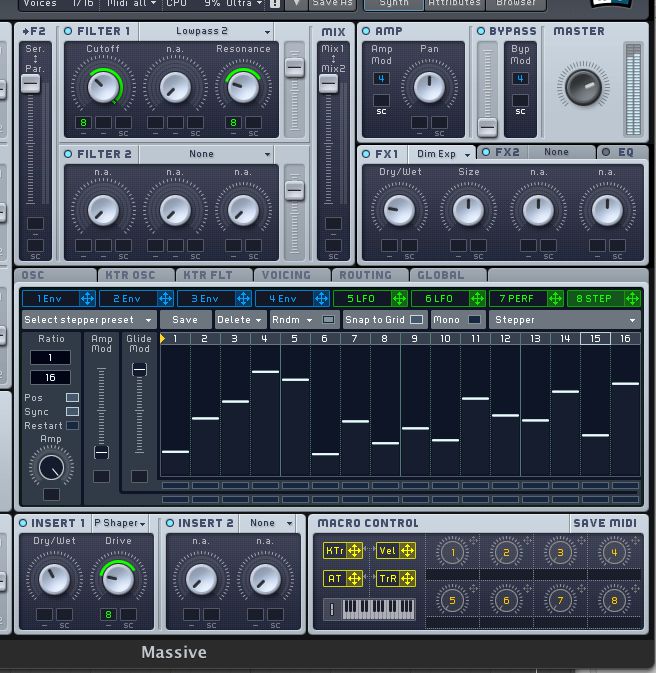This screenshot has height=673, width=656.
Task: Click the Master volume knob
Action: pos(583,88)
